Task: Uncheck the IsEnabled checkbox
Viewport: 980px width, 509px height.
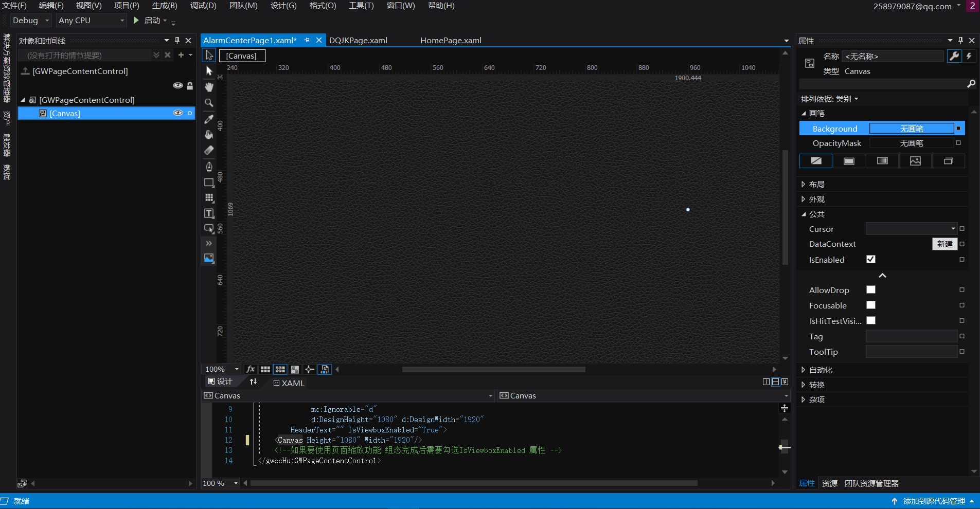Action: (870, 260)
